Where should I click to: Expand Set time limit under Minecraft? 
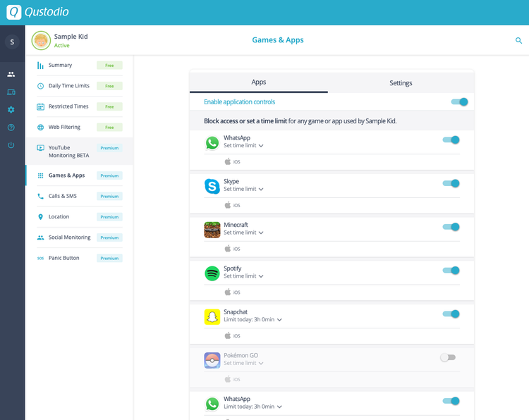[243, 233]
